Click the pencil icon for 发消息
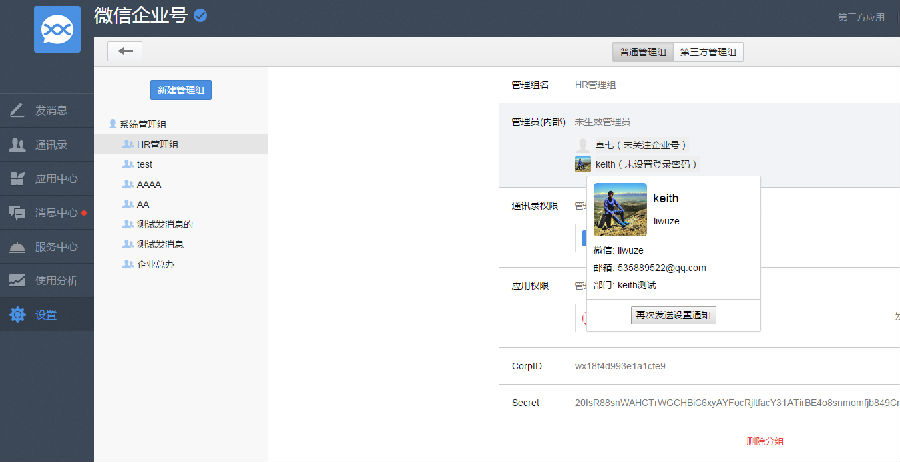This screenshot has height=462, width=900. point(17,110)
